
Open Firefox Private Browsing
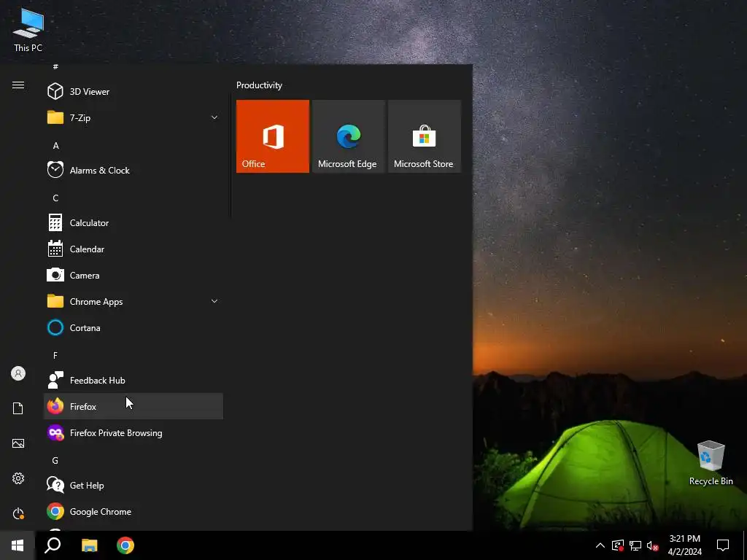[133, 433]
